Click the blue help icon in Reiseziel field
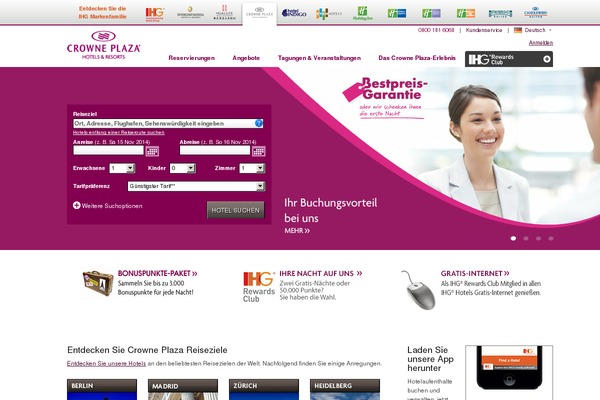The image size is (600, 400). (259, 123)
